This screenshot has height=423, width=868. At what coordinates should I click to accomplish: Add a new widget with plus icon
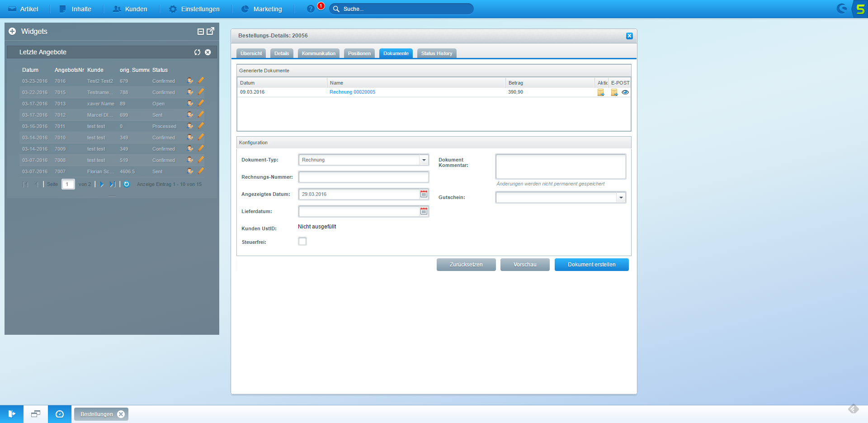[x=12, y=31]
